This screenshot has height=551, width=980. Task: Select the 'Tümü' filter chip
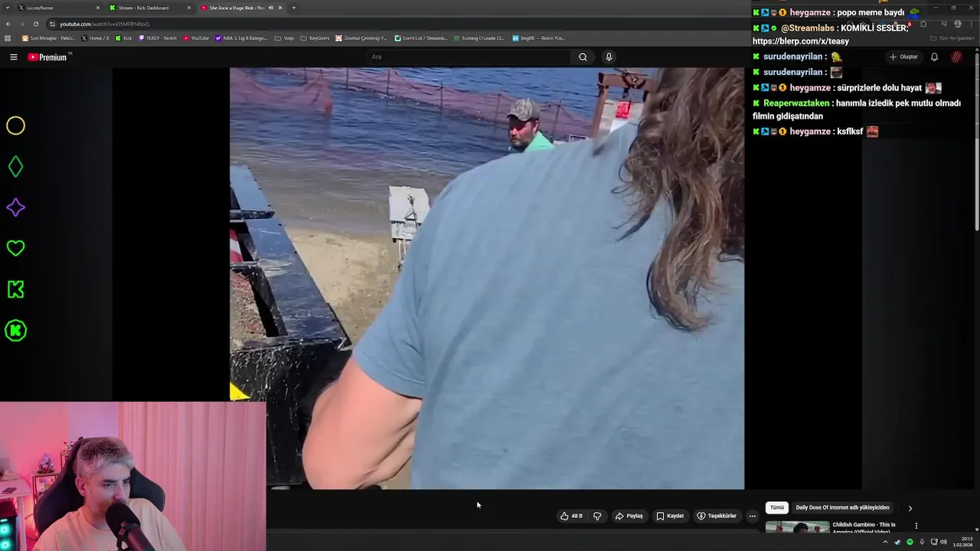point(777,507)
